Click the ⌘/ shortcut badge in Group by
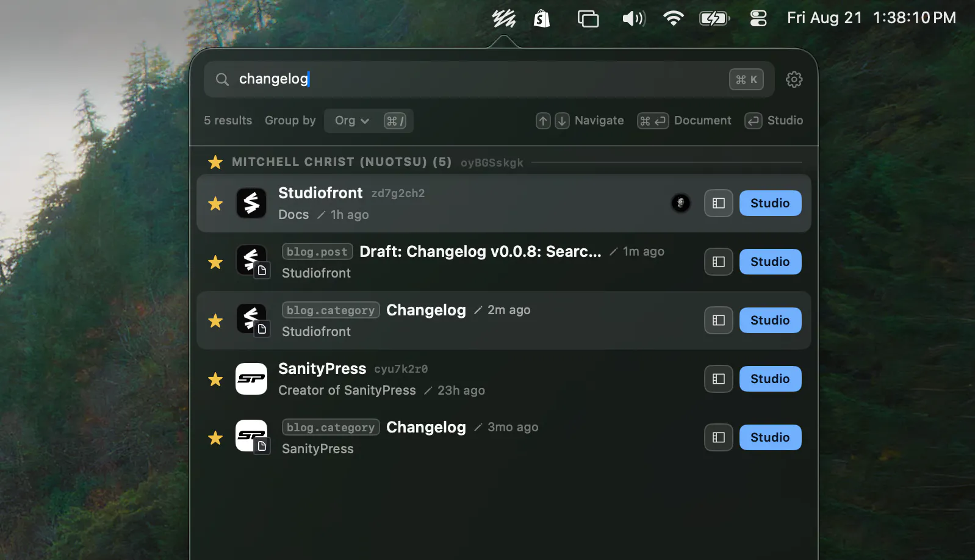 [395, 121]
